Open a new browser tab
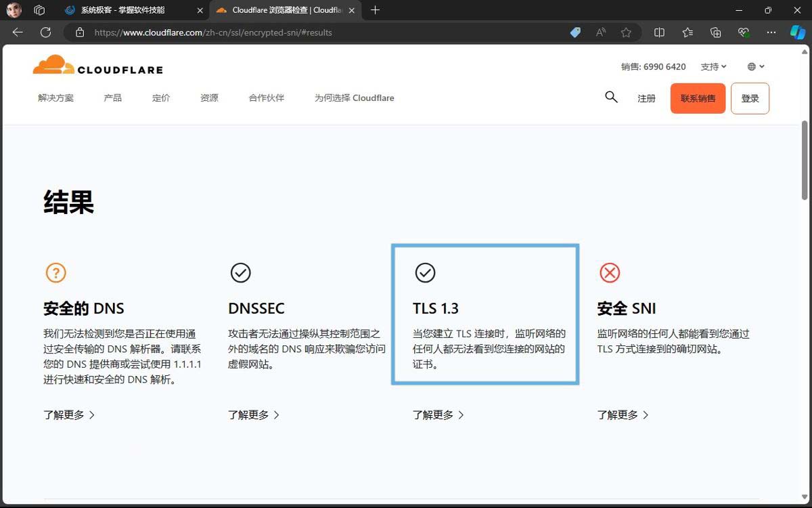The height and width of the screenshot is (508, 812). click(376, 10)
